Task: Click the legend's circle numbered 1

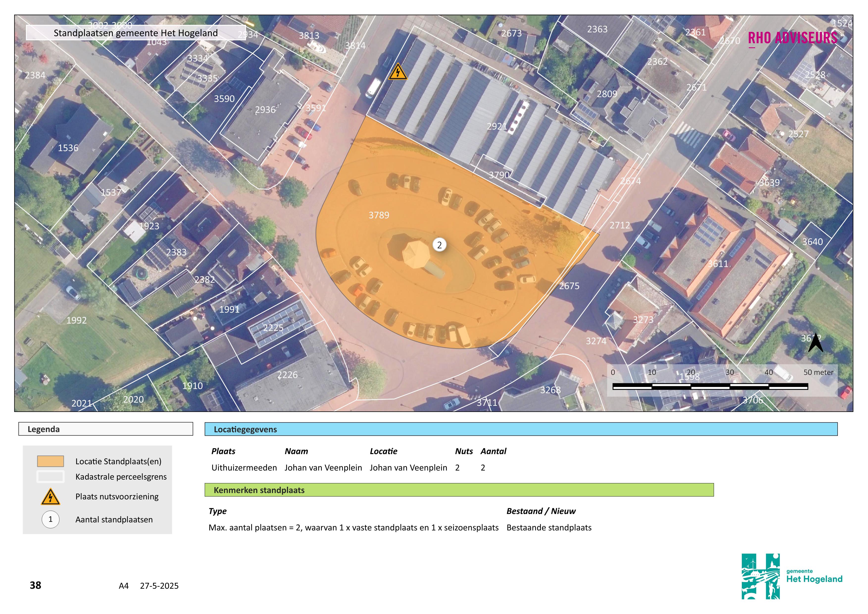Action: [50, 519]
